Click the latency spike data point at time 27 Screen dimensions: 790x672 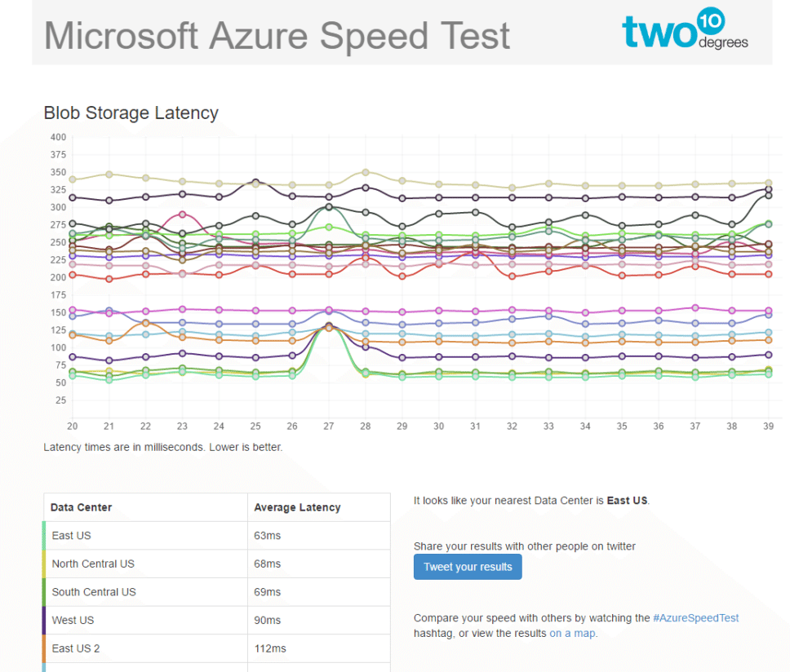click(x=328, y=327)
